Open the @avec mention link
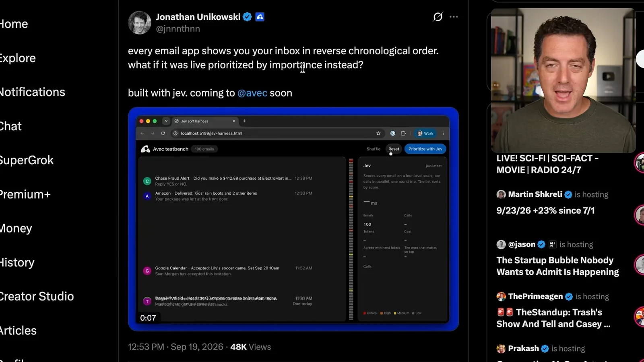 point(252,93)
